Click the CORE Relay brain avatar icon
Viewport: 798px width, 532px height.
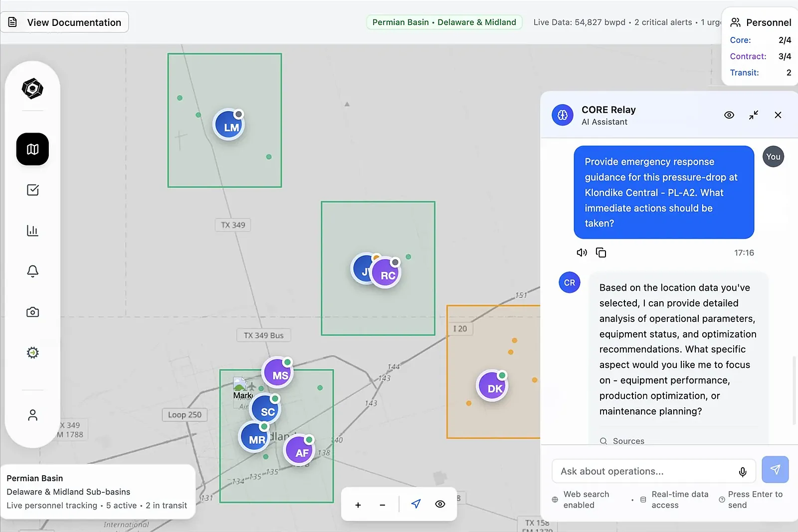click(563, 115)
